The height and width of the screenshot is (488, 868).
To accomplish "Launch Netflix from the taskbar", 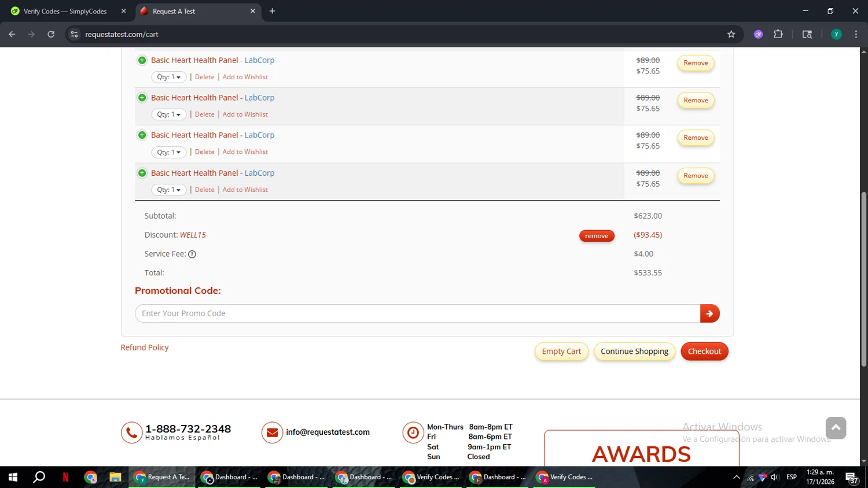I will click(65, 477).
